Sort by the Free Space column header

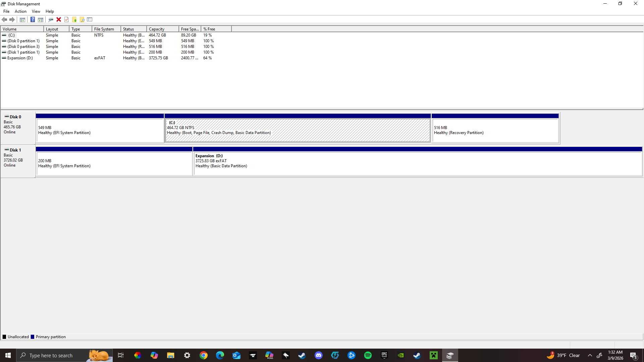tap(190, 29)
